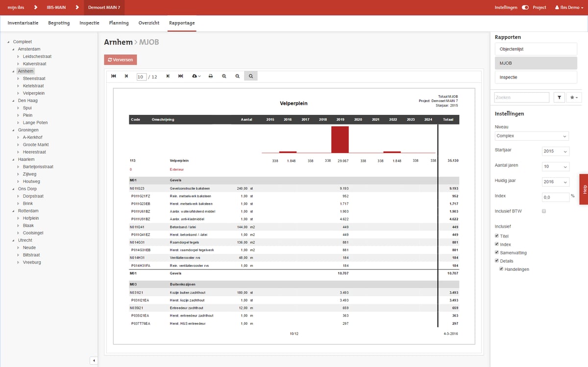Go to first page of report
588x367 pixels.
[x=114, y=76]
